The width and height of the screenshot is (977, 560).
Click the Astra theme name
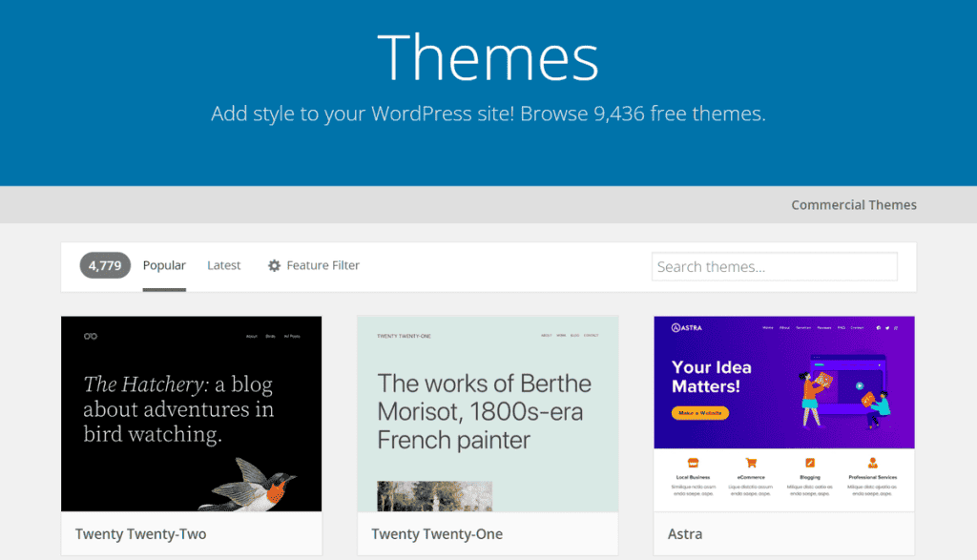pyautogui.click(x=685, y=534)
